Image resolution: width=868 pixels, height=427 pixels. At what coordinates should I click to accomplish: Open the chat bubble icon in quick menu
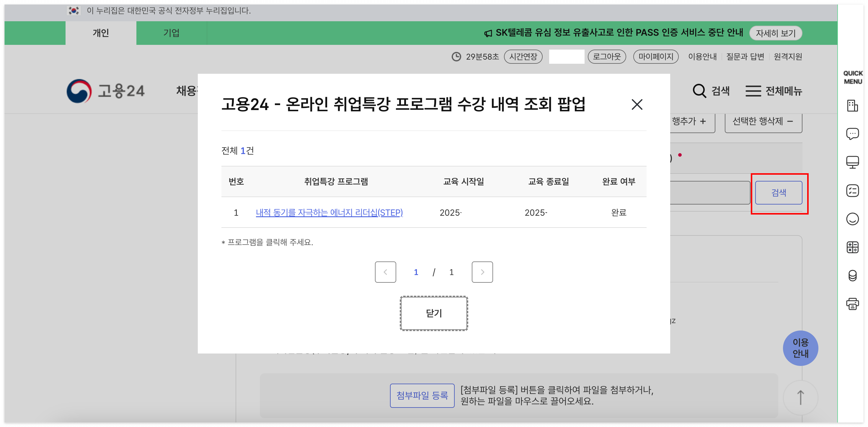[x=852, y=134]
